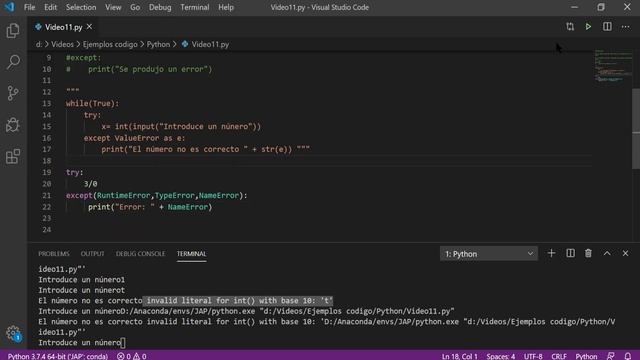Viewport: 640px width, 360px height.
Task: Open the terminal selector dropdown '1: Python'
Action: (x=489, y=254)
